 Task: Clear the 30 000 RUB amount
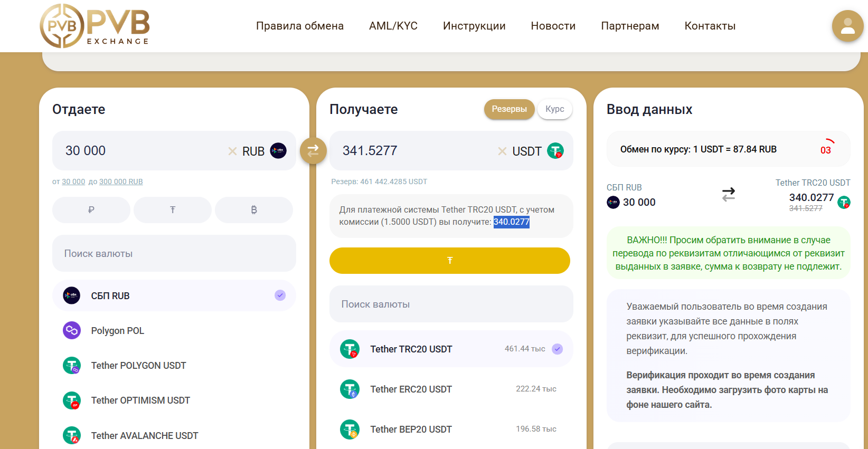click(232, 151)
